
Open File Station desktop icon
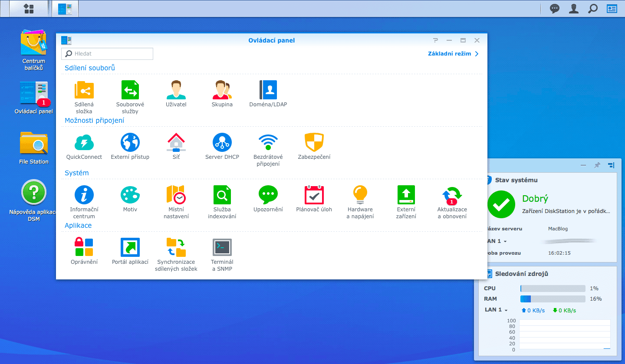pos(34,148)
